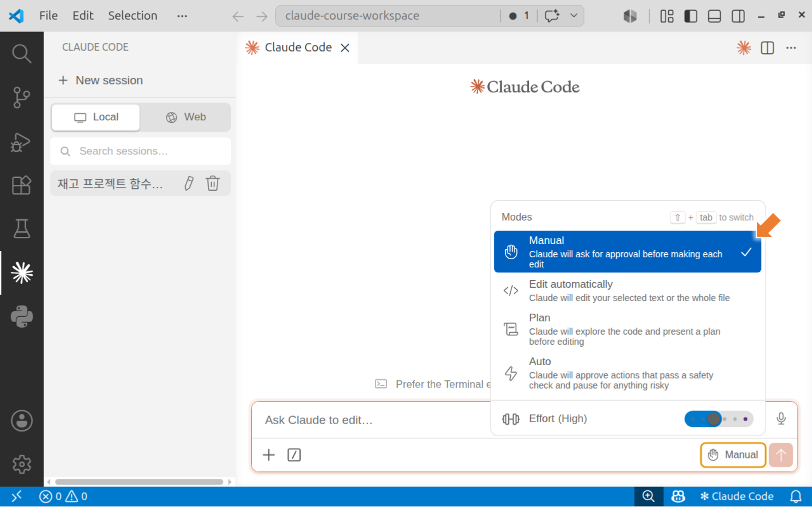Open the Edit menu
812x507 pixels.
point(83,16)
